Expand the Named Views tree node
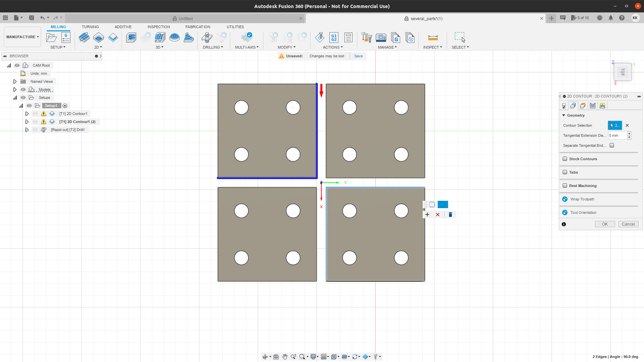Screen dimensions: 644x362 point(15,81)
